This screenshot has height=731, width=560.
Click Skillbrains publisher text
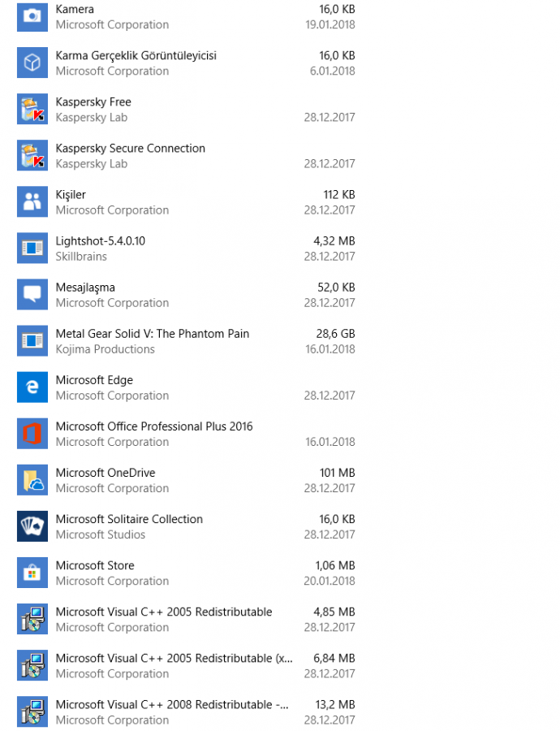[x=81, y=257]
